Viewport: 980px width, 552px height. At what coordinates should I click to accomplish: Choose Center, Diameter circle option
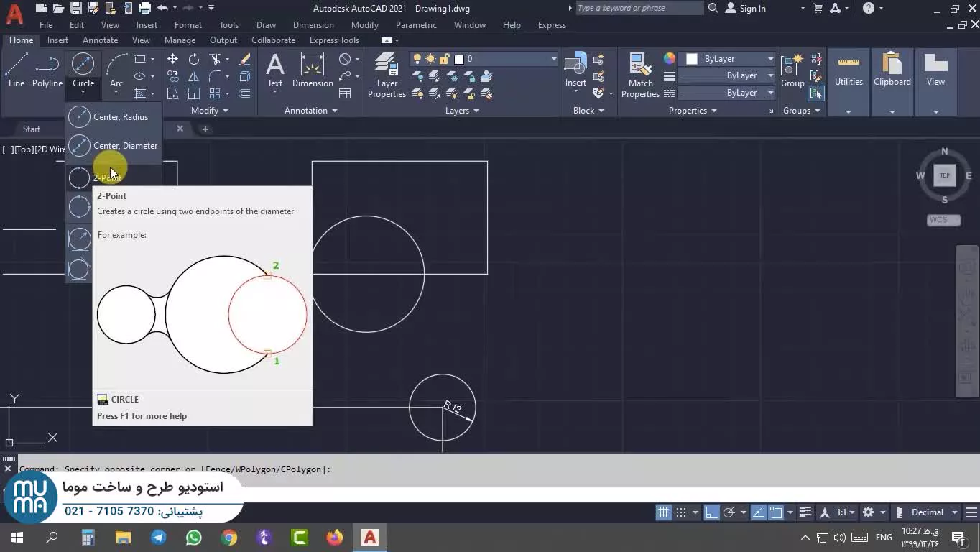pyautogui.click(x=114, y=146)
